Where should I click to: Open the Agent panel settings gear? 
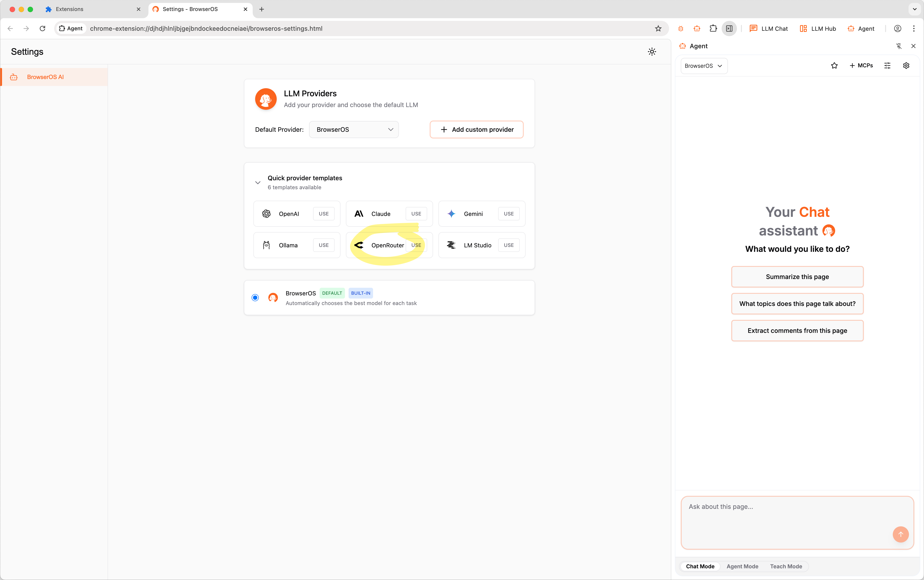point(906,66)
